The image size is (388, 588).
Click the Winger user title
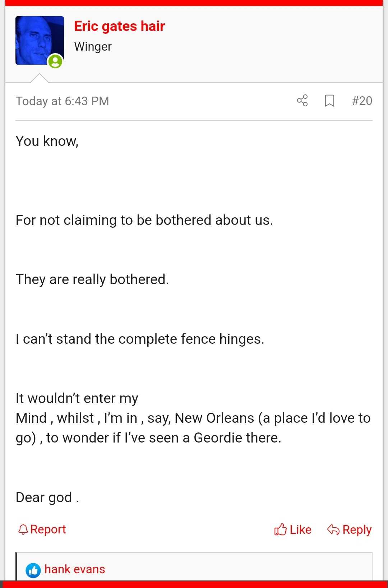click(93, 47)
